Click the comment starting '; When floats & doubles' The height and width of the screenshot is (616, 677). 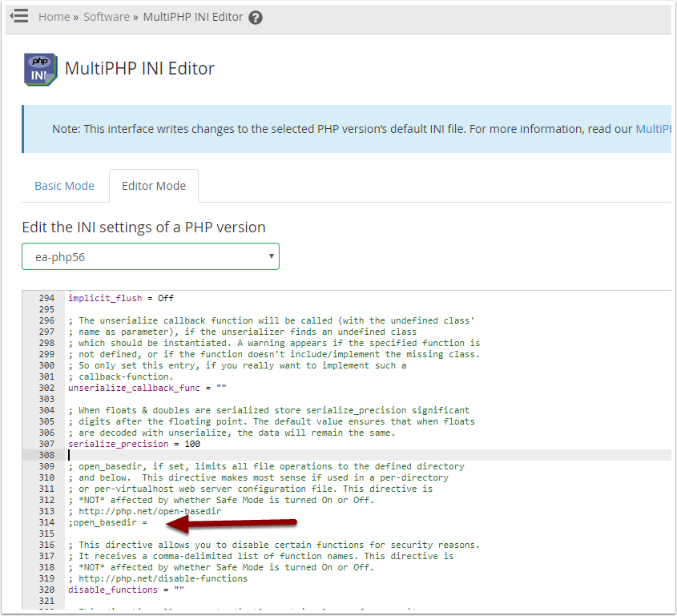click(x=268, y=410)
